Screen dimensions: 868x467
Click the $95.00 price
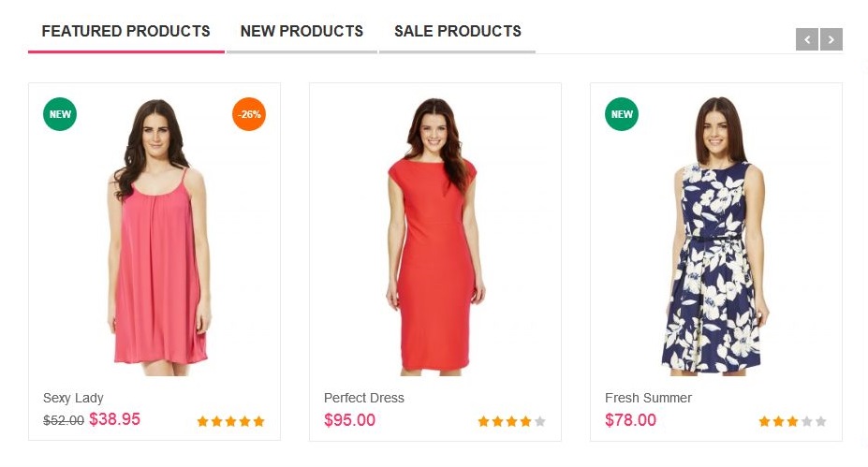click(x=349, y=420)
